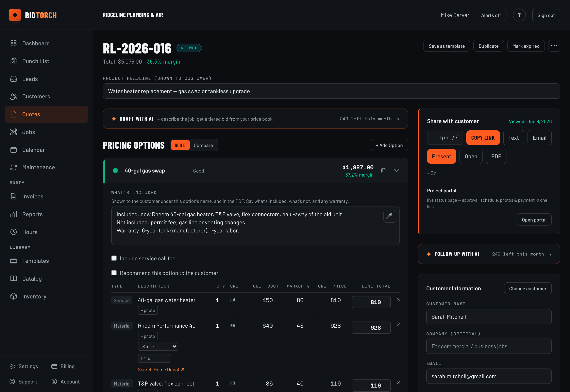Click the help question mark button
This screenshot has height=392, width=570.
coord(519,15)
